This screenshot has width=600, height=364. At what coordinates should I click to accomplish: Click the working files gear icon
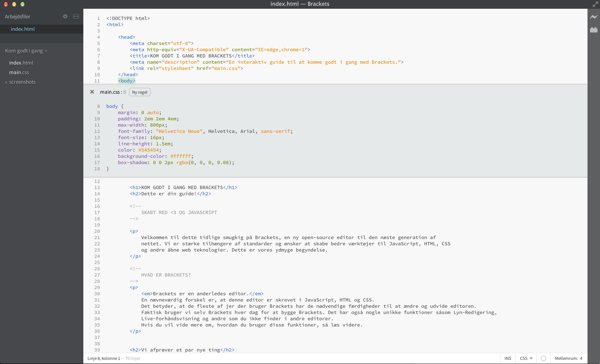(65, 16)
